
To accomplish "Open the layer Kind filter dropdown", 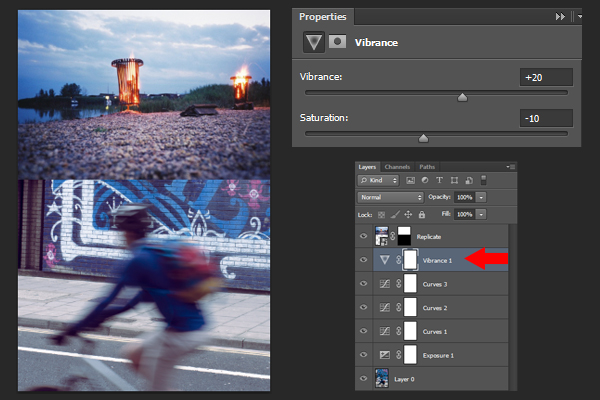I will coord(378,180).
